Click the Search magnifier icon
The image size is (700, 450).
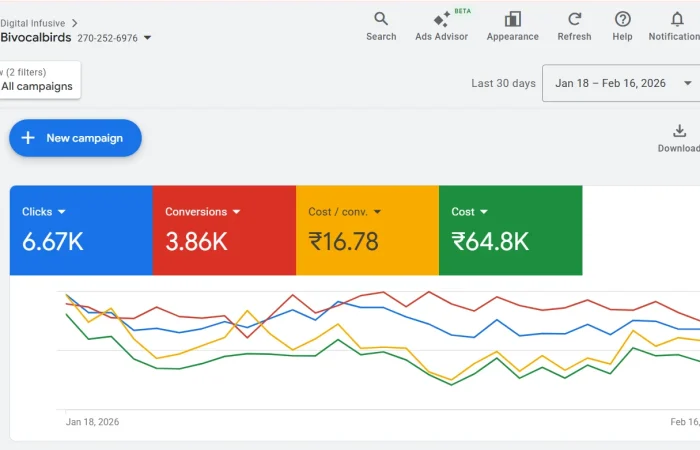click(x=381, y=19)
